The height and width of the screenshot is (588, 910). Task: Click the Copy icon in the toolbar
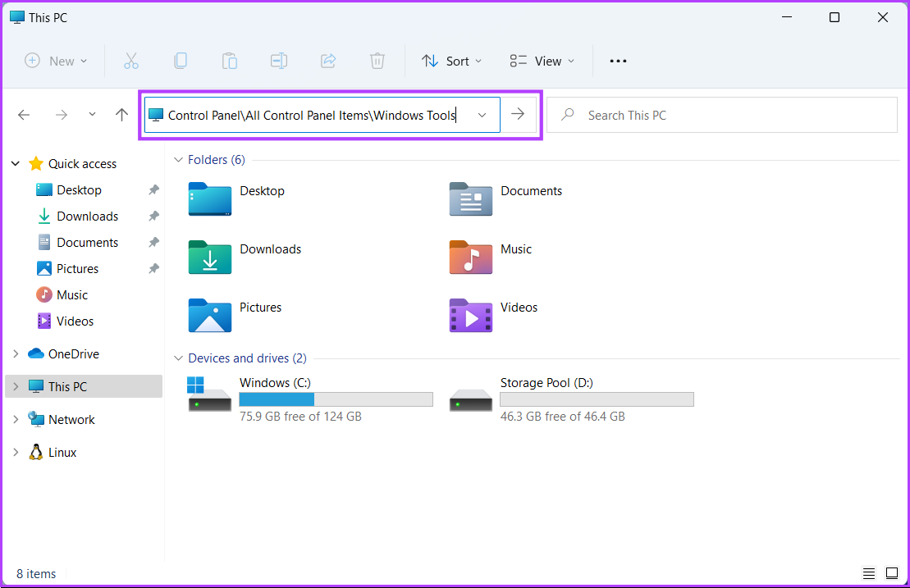[181, 60]
